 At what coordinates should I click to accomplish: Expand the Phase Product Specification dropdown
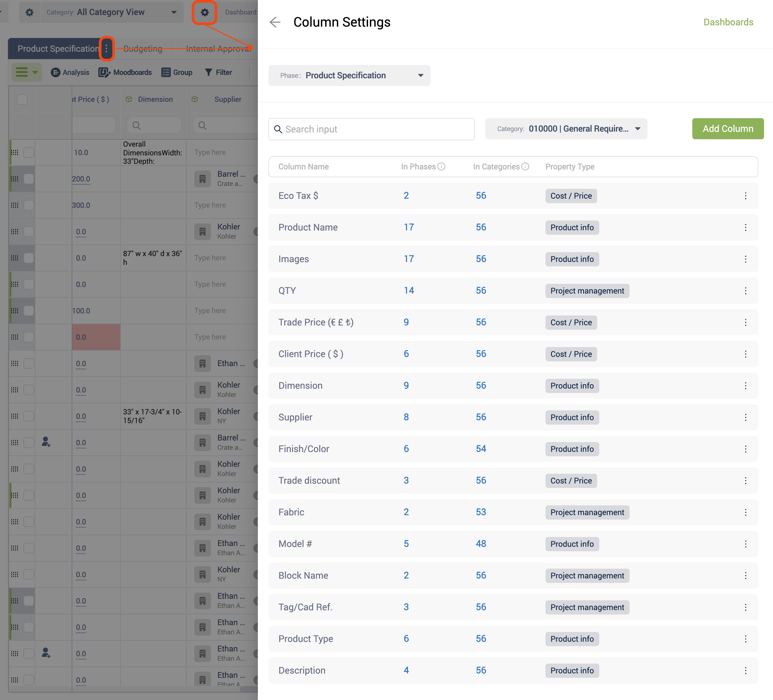point(349,75)
